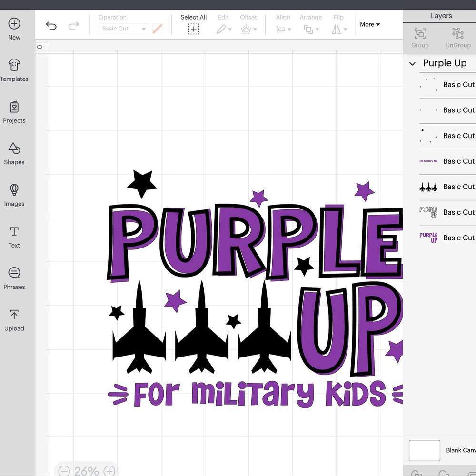Select the 'for military kids' layer
This screenshot has width=476, height=476.
coord(446,161)
